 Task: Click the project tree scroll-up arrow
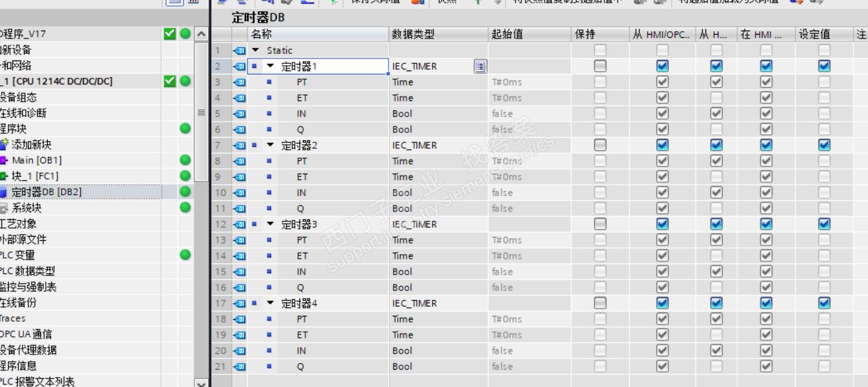(201, 34)
